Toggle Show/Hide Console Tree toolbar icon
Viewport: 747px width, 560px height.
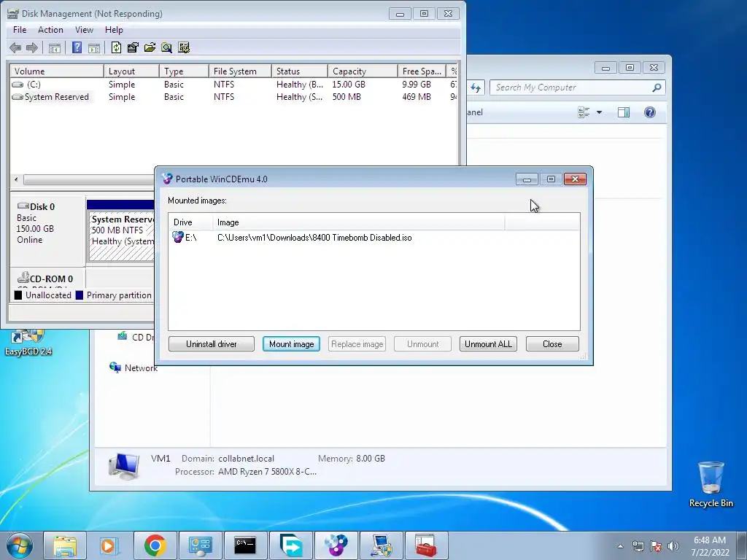(x=55, y=47)
